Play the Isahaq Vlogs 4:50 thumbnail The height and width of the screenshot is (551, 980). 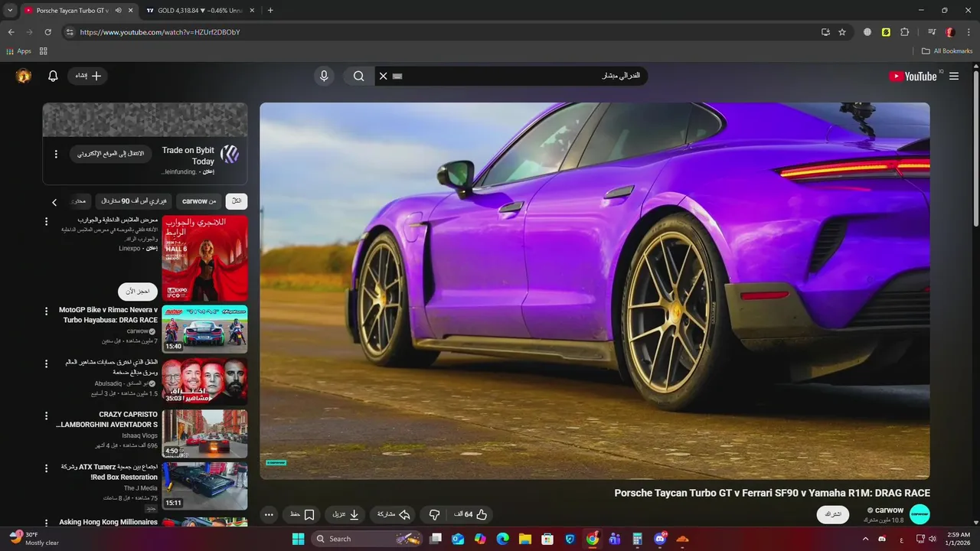pos(204,433)
